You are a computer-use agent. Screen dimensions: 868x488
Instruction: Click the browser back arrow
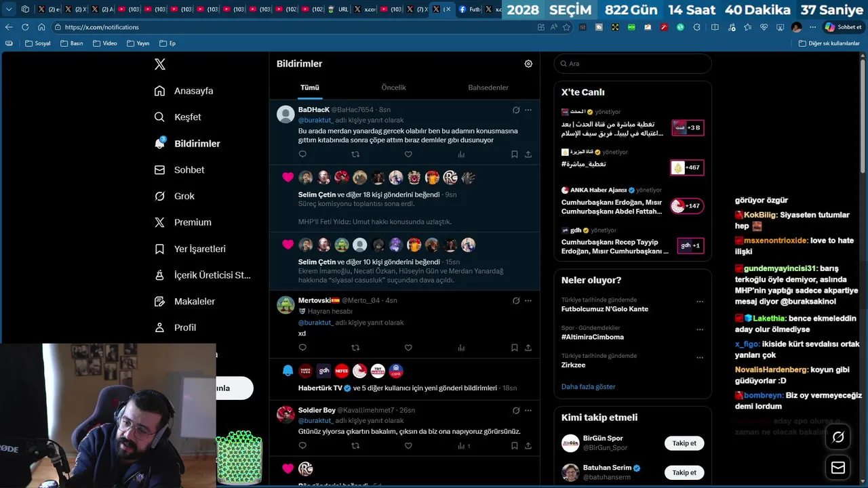tap(9, 27)
